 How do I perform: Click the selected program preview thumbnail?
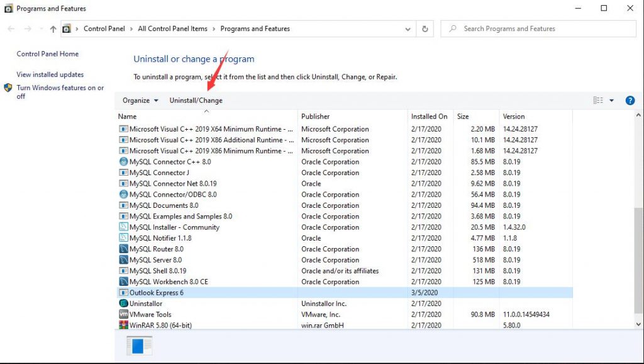(x=140, y=346)
